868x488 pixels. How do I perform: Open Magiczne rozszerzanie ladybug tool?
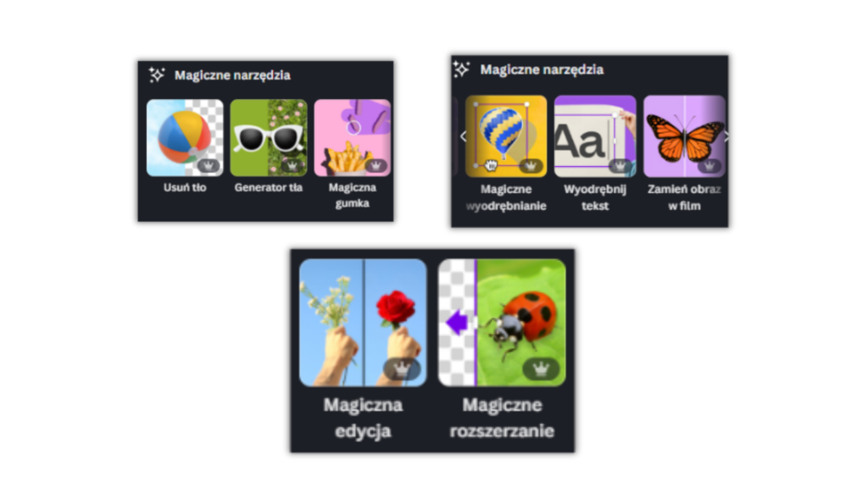502,323
